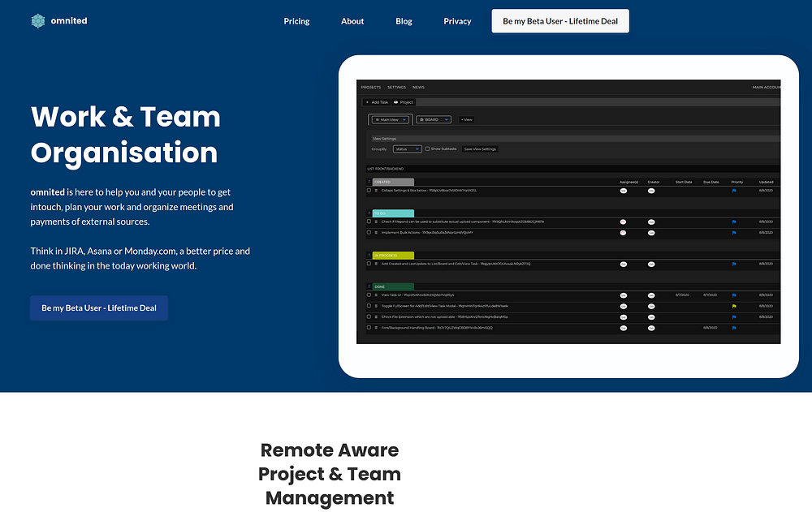This screenshot has height=512, width=812.
Task: Collapse the TO DO group arrow
Action: coord(369,213)
